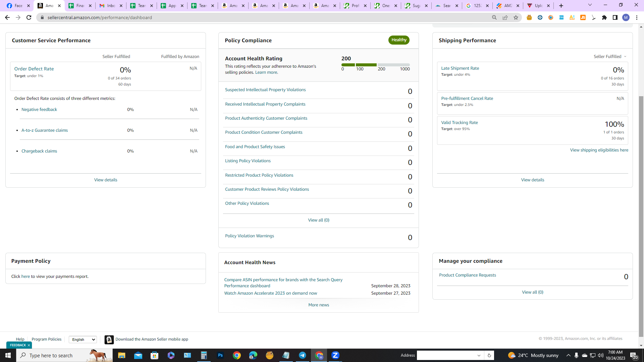Image resolution: width=644 pixels, height=362 pixels.
Task: Open File Explorer from taskbar
Action: pyautogui.click(x=121, y=355)
